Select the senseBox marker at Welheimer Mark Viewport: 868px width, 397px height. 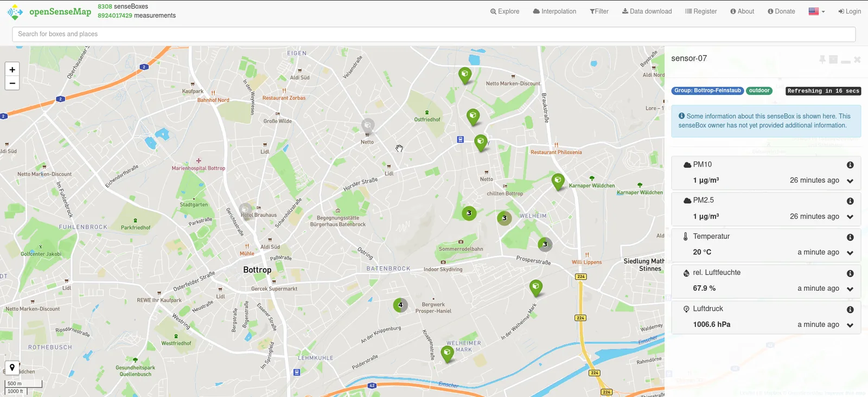(x=447, y=354)
